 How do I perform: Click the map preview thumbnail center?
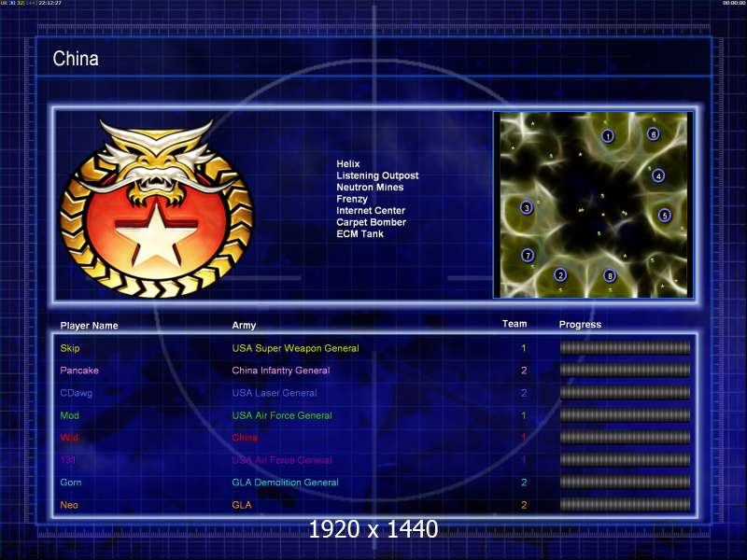click(x=593, y=204)
